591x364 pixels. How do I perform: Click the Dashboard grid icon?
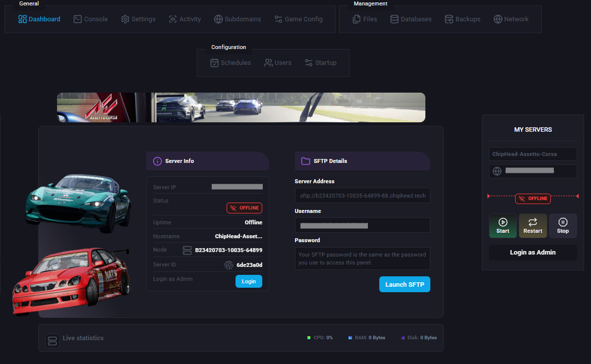pos(23,19)
